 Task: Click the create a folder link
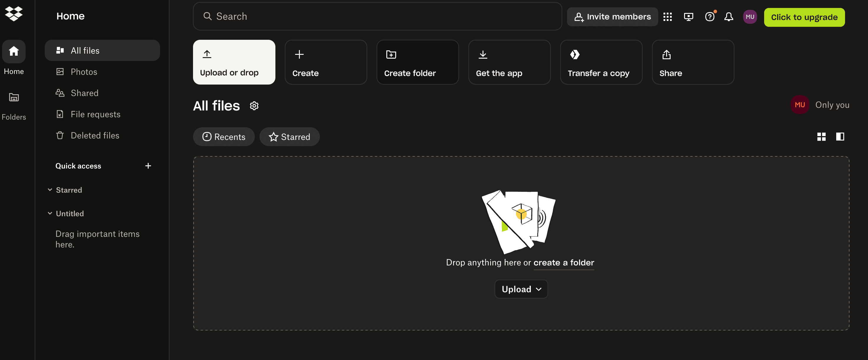click(563, 262)
